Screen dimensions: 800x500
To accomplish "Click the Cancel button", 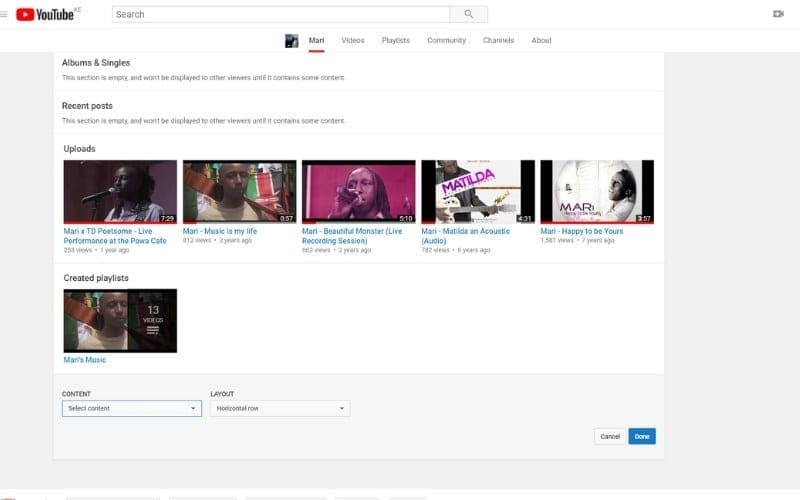I will pos(610,436).
